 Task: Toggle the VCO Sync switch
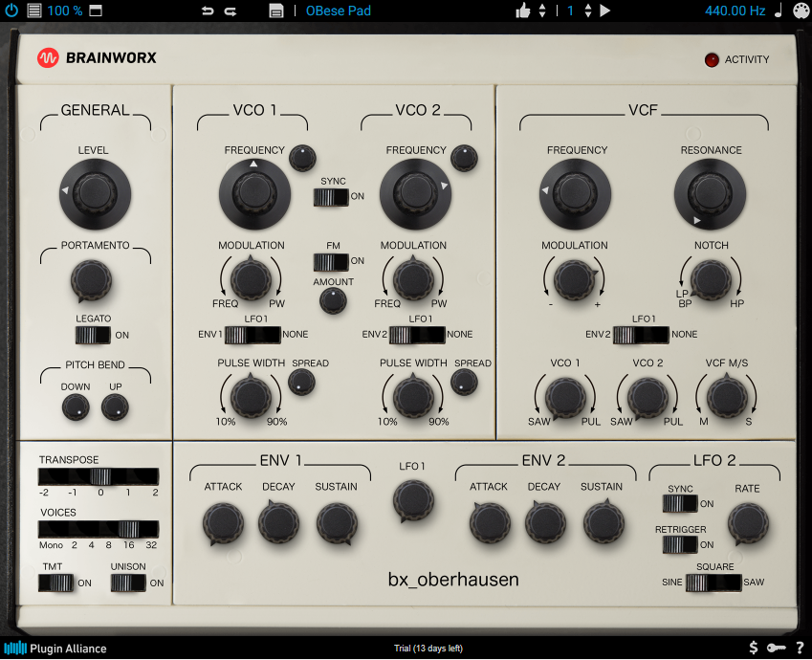point(331,197)
